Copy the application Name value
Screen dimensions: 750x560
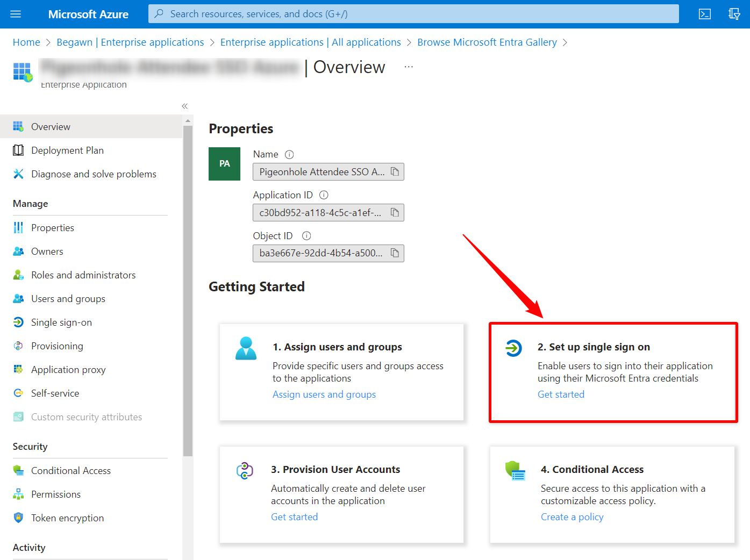point(395,171)
